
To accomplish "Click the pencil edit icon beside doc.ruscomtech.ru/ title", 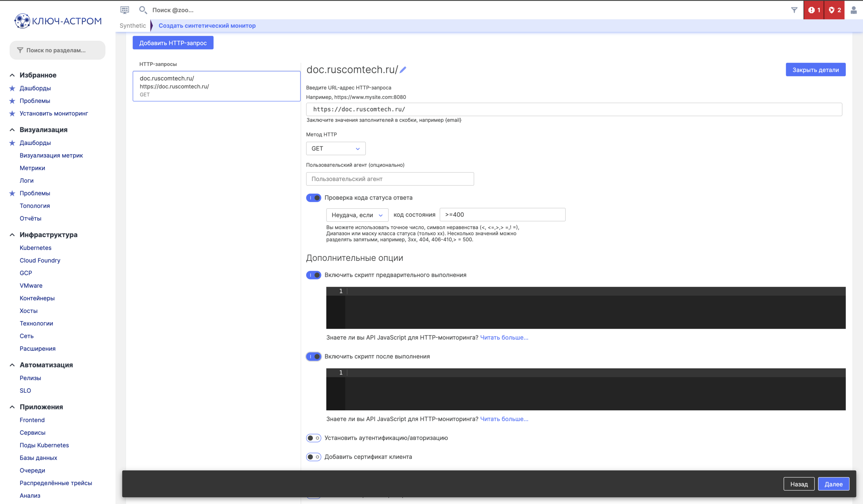I will point(403,70).
